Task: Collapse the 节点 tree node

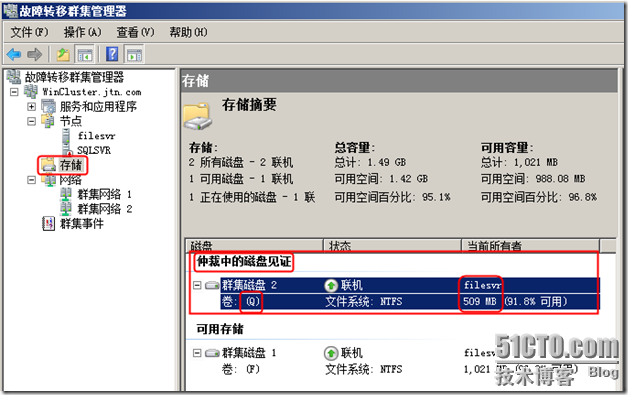Action: click(x=31, y=121)
